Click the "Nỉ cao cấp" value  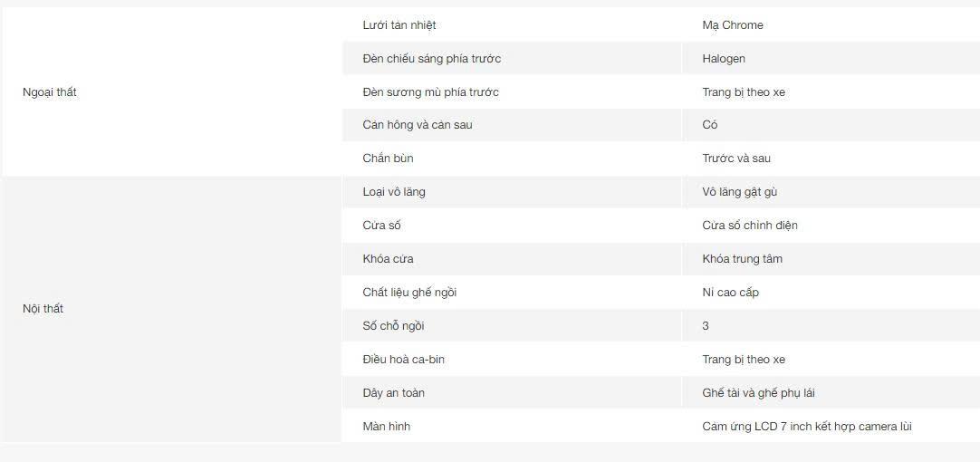point(731,293)
